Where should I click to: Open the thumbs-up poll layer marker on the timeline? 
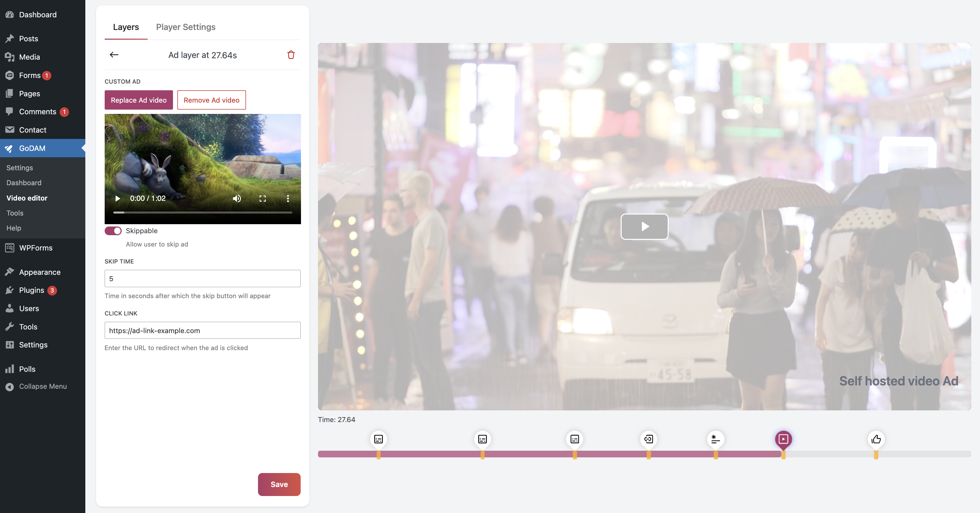point(876,439)
